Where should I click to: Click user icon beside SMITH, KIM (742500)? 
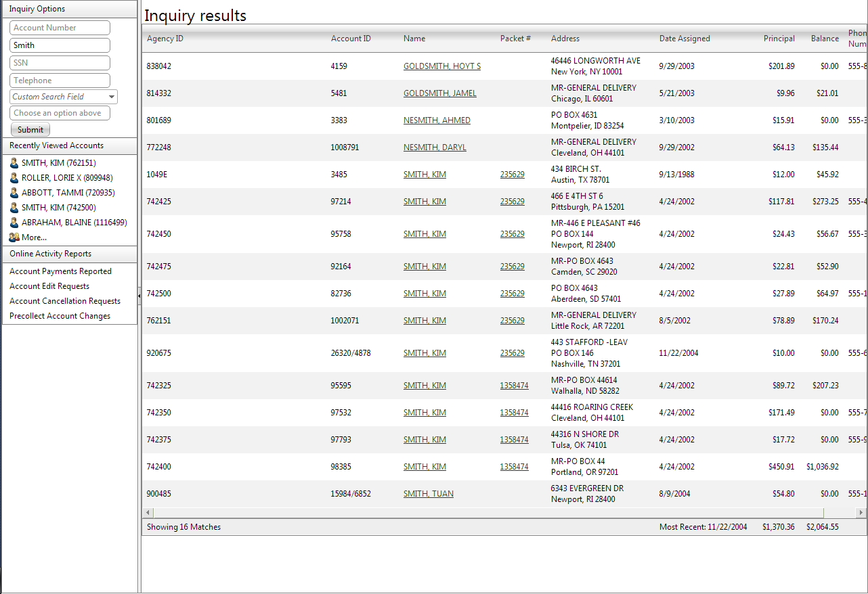(14, 208)
